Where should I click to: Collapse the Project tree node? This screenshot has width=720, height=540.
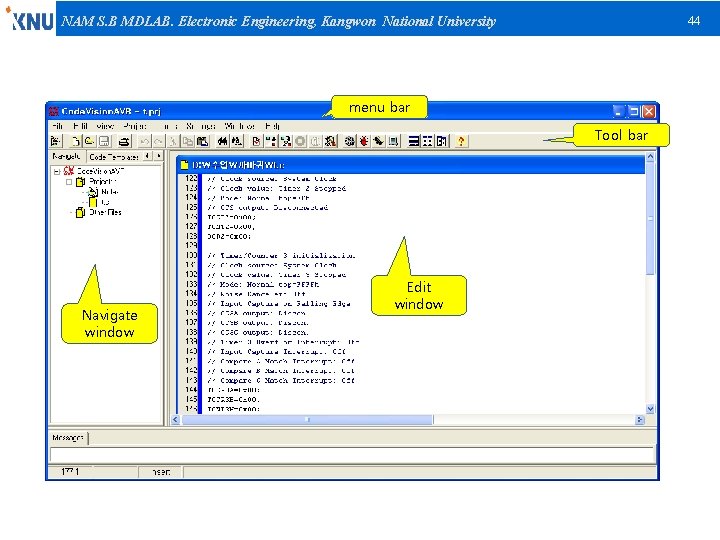click(x=69, y=182)
